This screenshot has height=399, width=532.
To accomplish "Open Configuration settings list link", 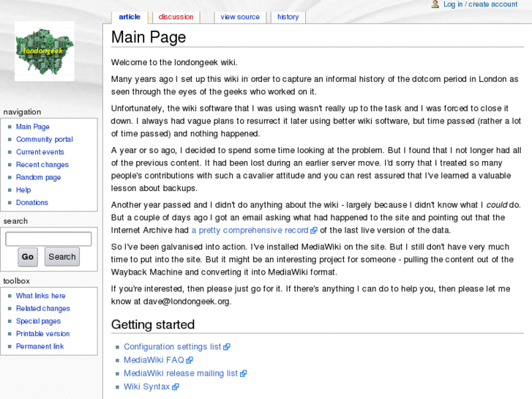I will pyautogui.click(x=173, y=347).
